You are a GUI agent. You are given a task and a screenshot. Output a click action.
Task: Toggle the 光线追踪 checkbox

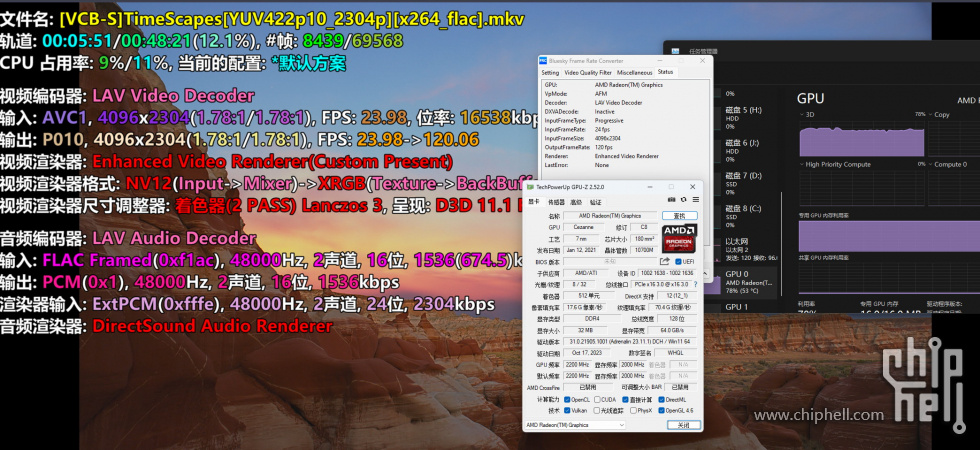597,411
